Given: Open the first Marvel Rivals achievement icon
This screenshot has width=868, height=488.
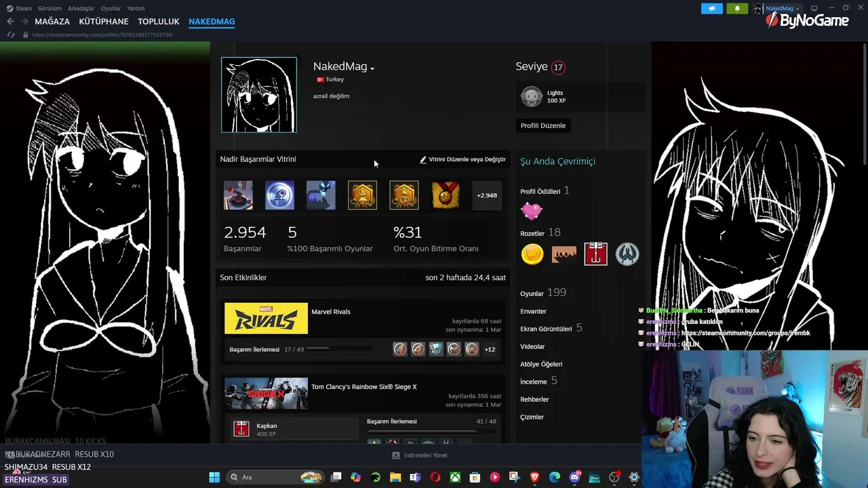Looking at the screenshot, I should pyautogui.click(x=400, y=349).
